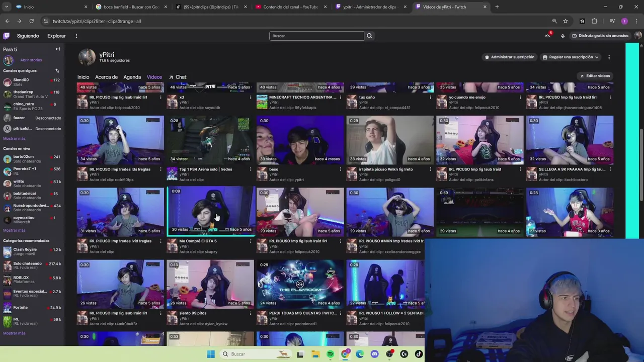Open the Windows Start menu
The image size is (644, 362).
(x=211, y=354)
